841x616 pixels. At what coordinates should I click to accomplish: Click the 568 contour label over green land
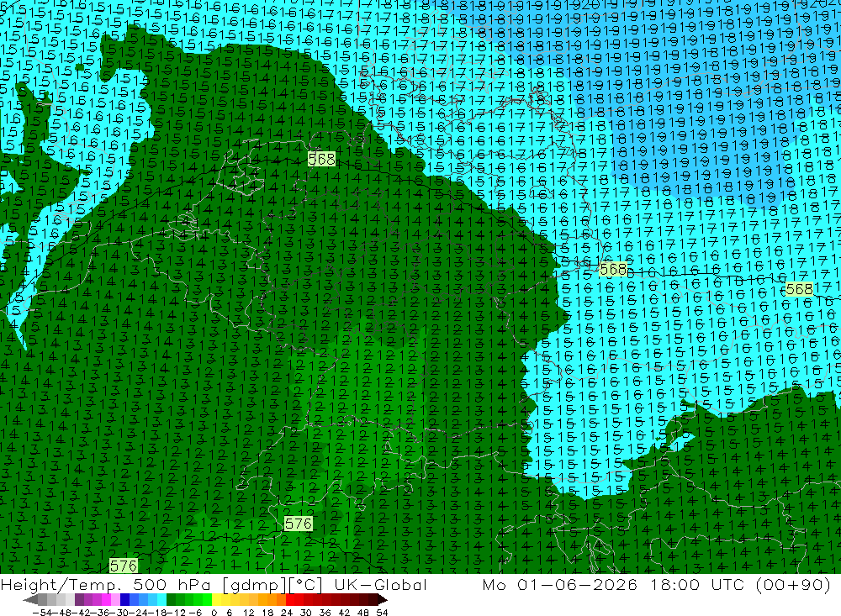(321, 159)
